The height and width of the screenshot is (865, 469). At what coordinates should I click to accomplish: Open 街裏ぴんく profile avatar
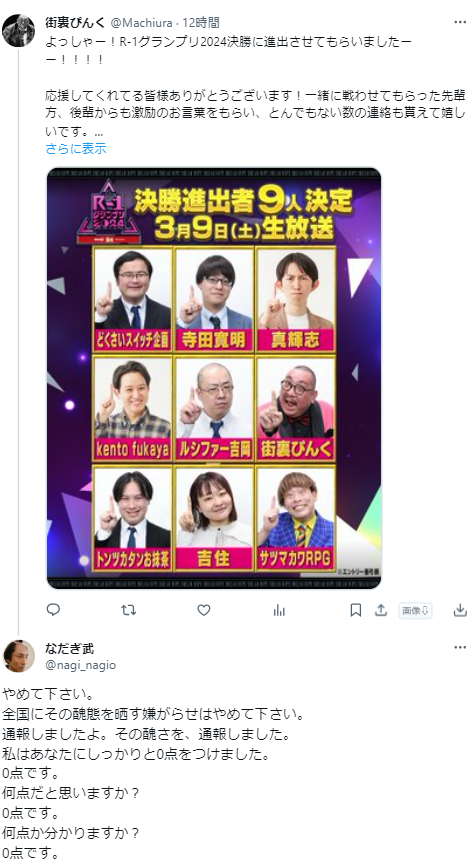(x=18, y=30)
